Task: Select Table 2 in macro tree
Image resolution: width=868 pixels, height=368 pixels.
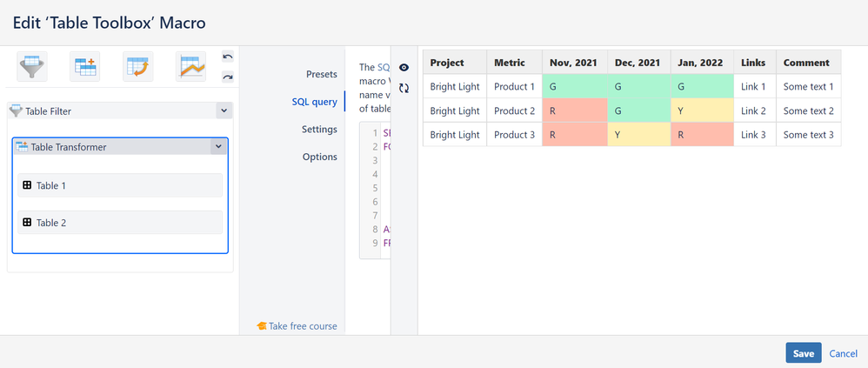Action: (120, 223)
